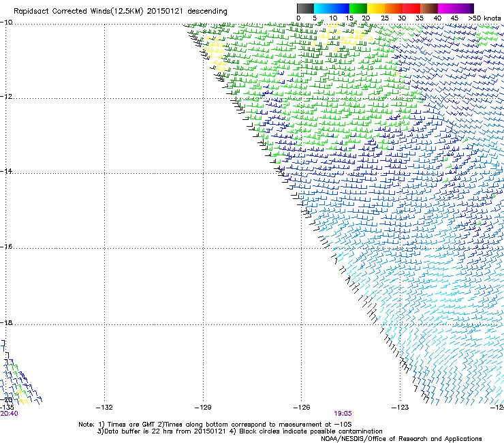Click the legend label '15'
This screenshot has width=504, height=443.
(x=349, y=18)
